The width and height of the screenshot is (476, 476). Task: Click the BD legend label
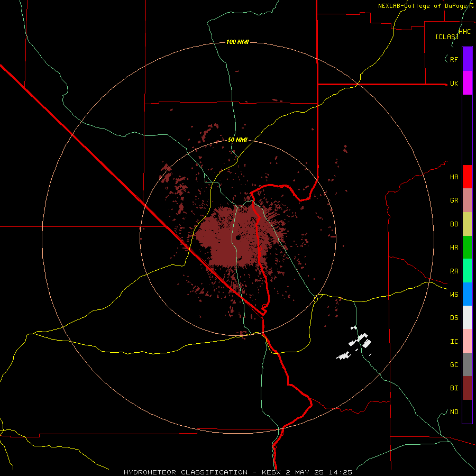click(454, 224)
